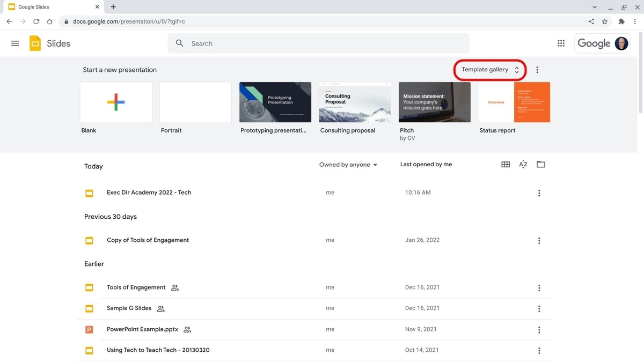Open the template gallery three-dot menu
644x362 pixels.
click(x=537, y=69)
